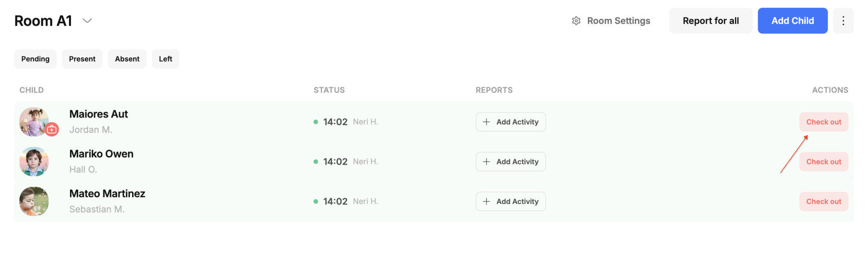Filter list by Present status
This screenshot has width=868, height=258.
pyautogui.click(x=82, y=59)
